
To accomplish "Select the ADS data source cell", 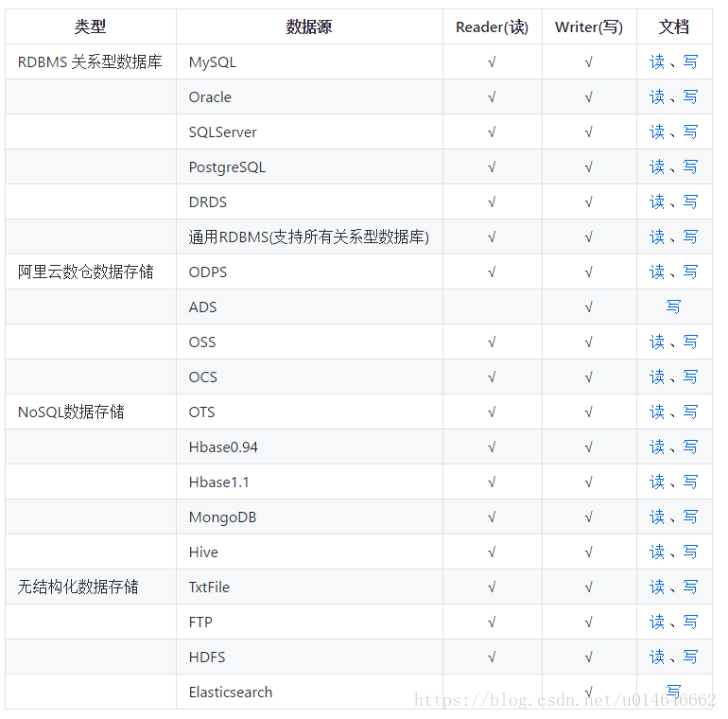I will tap(309, 307).
